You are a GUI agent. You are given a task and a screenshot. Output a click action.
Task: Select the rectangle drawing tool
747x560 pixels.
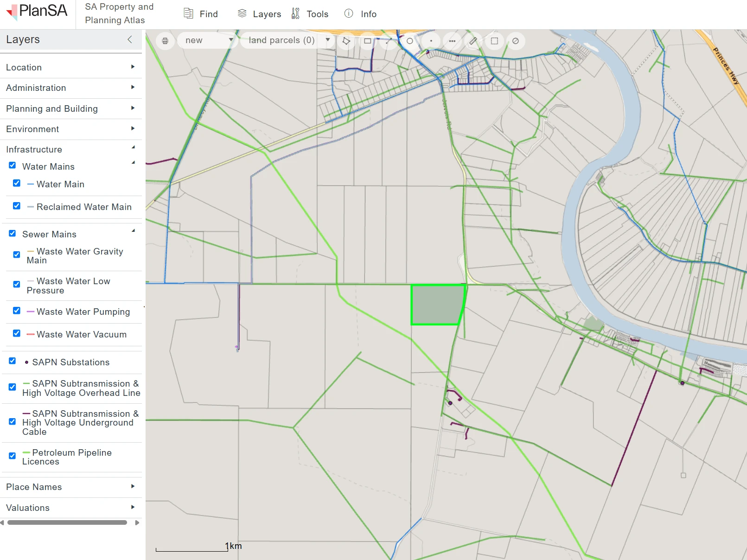tap(368, 41)
